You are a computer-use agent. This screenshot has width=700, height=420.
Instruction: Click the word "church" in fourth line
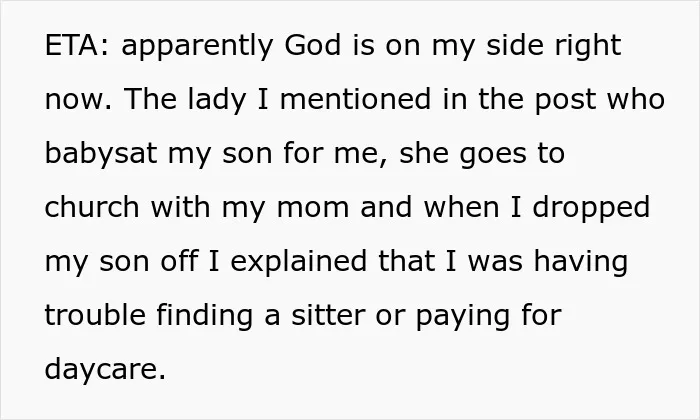point(92,207)
